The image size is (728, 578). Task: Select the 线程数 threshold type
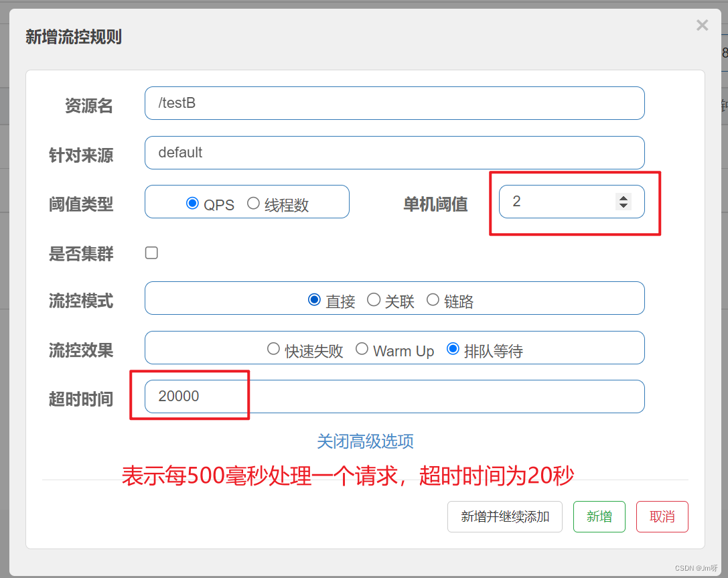coord(253,204)
